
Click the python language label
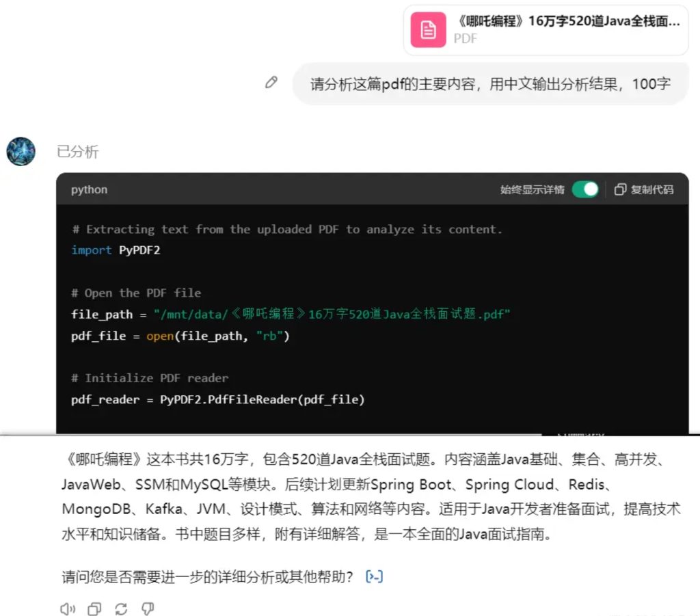tap(89, 189)
